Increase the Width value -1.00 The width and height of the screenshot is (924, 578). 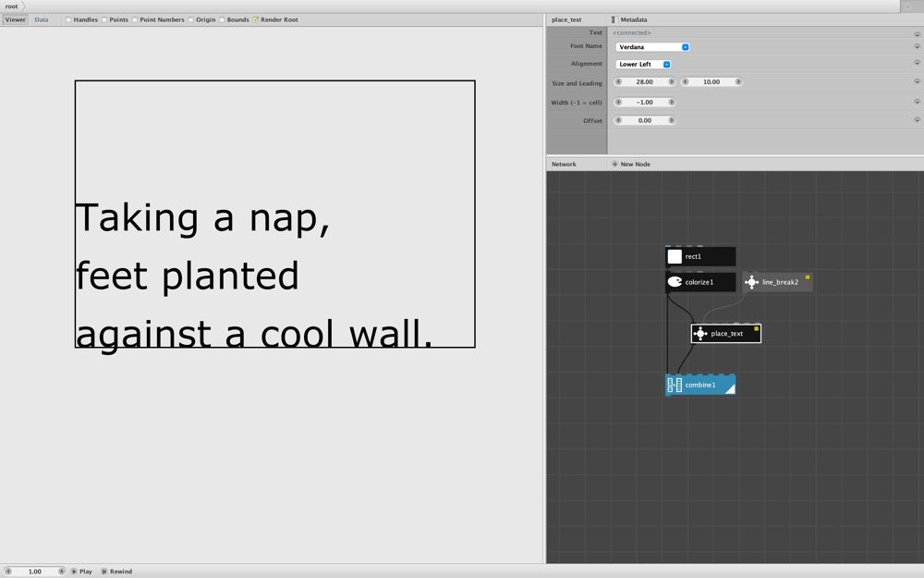[x=671, y=102]
